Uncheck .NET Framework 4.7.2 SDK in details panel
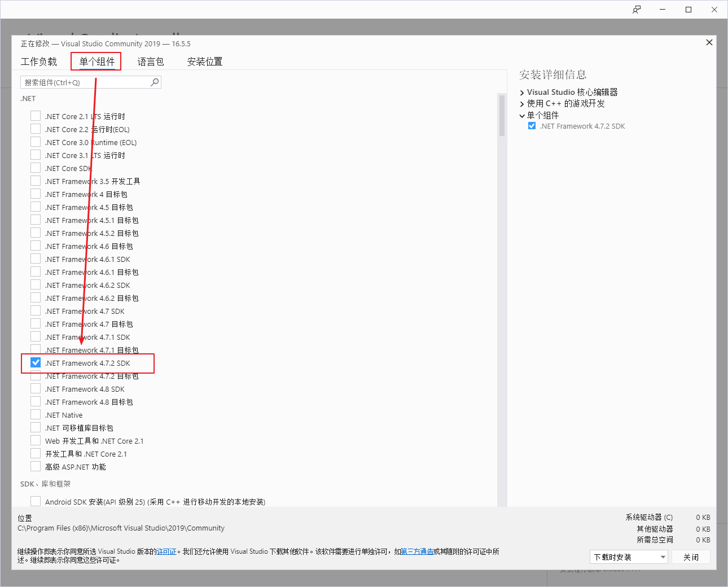This screenshot has height=587, width=728. [x=532, y=126]
